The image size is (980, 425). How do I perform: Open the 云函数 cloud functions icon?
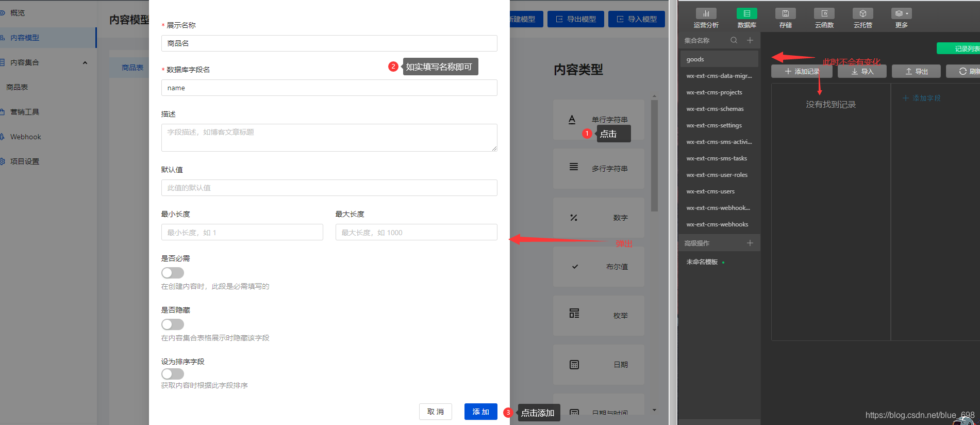pos(824,14)
